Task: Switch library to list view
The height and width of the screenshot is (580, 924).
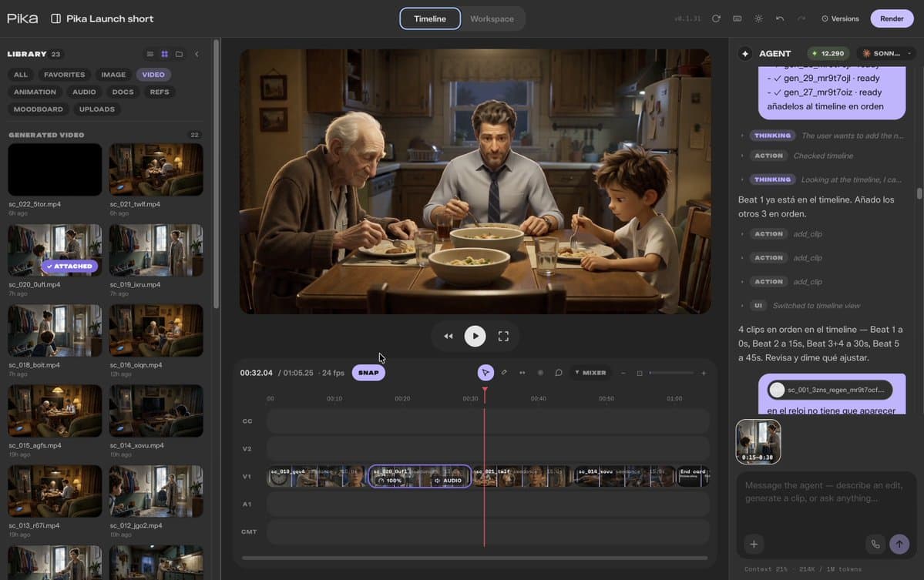Action: [x=150, y=54]
